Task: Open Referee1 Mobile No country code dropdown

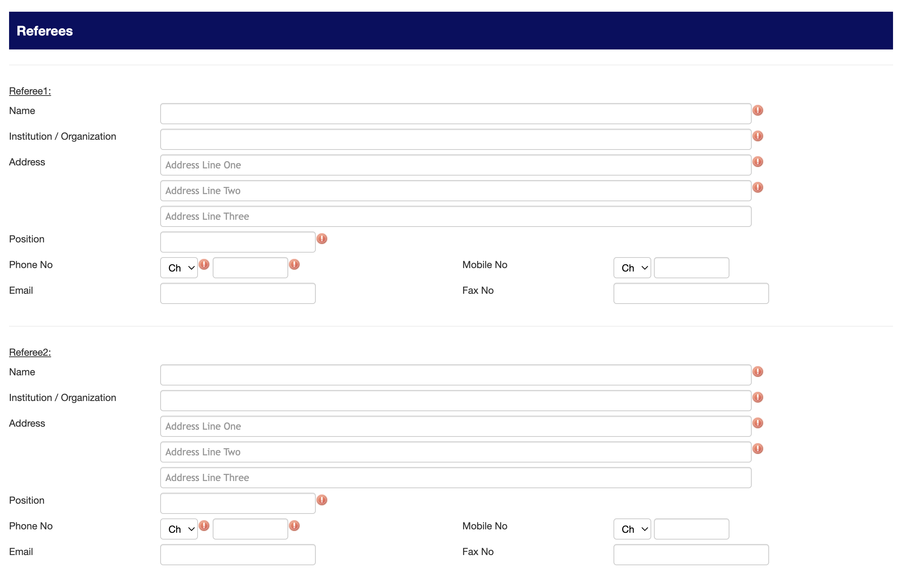Action: click(x=632, y=268)
